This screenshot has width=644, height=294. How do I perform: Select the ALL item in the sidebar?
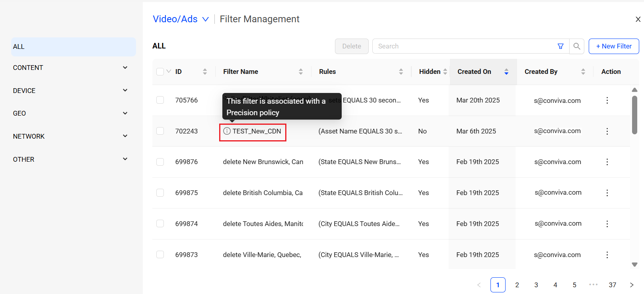[73, 46]
